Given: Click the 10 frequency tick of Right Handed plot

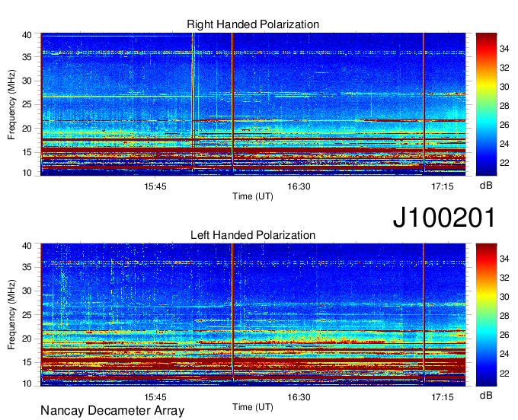Looking at the screenshot, I should [27, 173].
